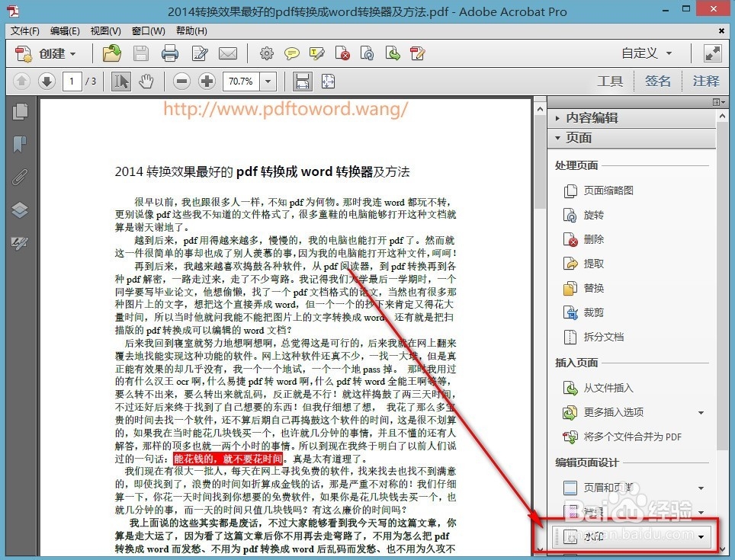735x560 pixels.
Task: Toggle read mode expand arrows icon
Action: click(712, 53)
